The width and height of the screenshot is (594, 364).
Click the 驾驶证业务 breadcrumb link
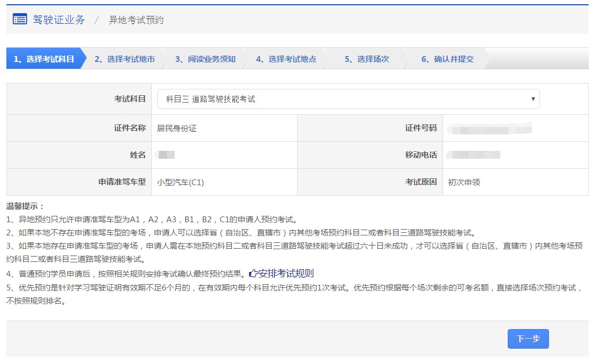58,20
